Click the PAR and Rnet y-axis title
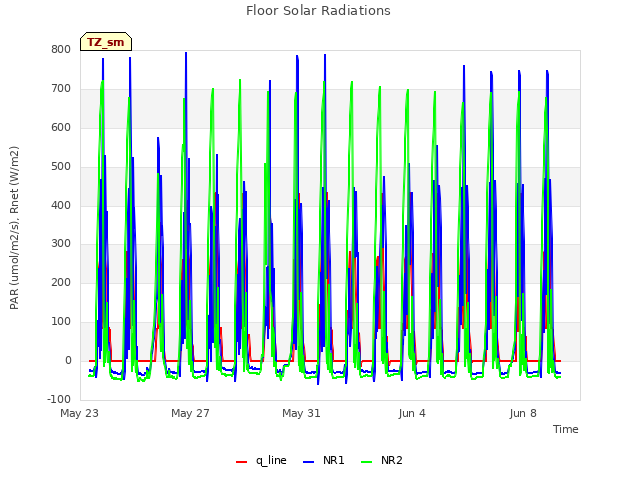 click(14, 228)
